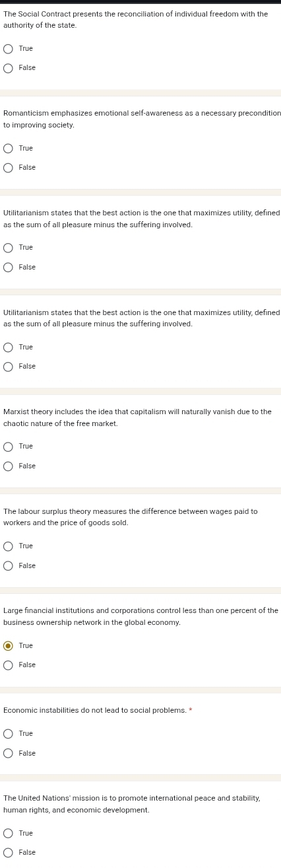The height and width of the screenshot is (868, 281).
Task: Select False for the Social Contract statement
Action: pyautogui.click(x=9, y=68)
